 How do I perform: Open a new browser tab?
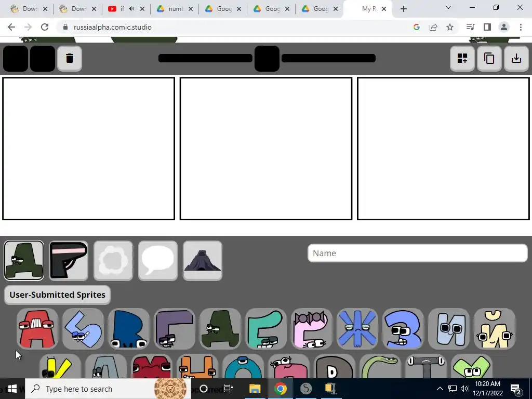pyautogui.click(x=403, y=9)
